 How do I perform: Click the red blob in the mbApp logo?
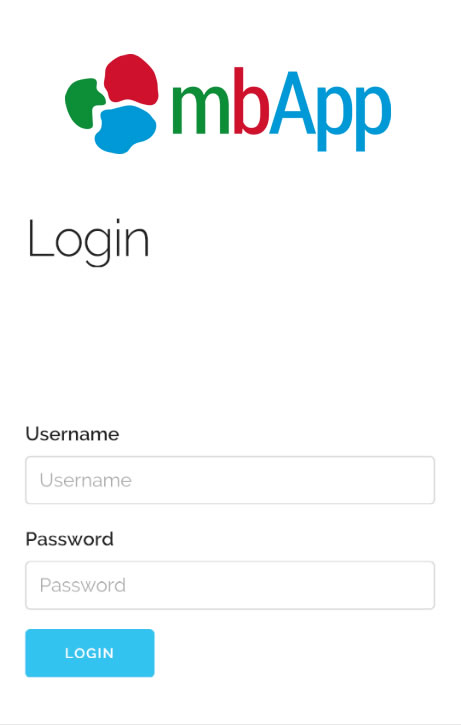pos(131,78)
